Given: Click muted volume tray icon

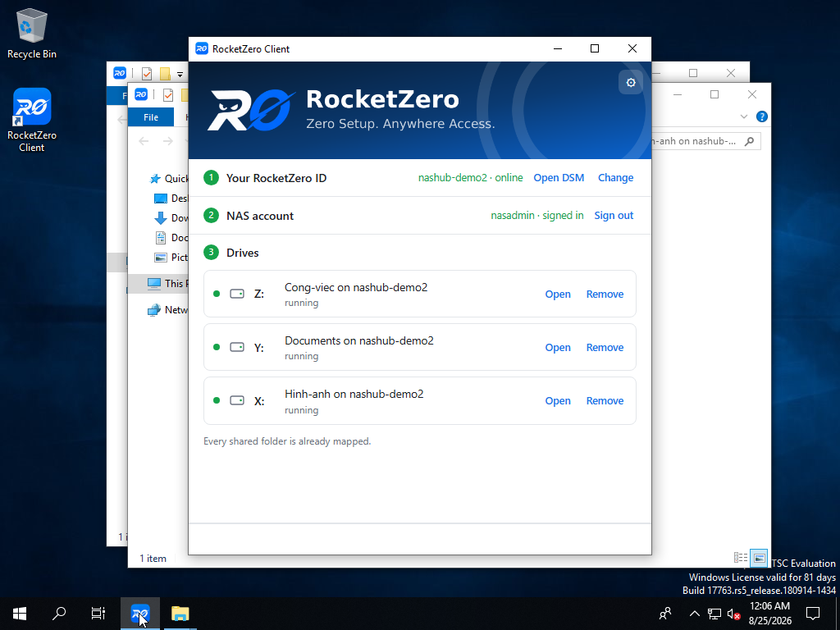Looking at the screenshot, I should (x=733, y=614).
